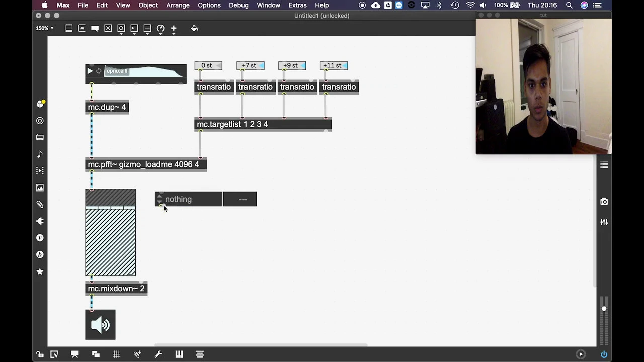Toggle the speaker ezdac object on
This screenshot has height=362, width=644.
pos(100,325)
